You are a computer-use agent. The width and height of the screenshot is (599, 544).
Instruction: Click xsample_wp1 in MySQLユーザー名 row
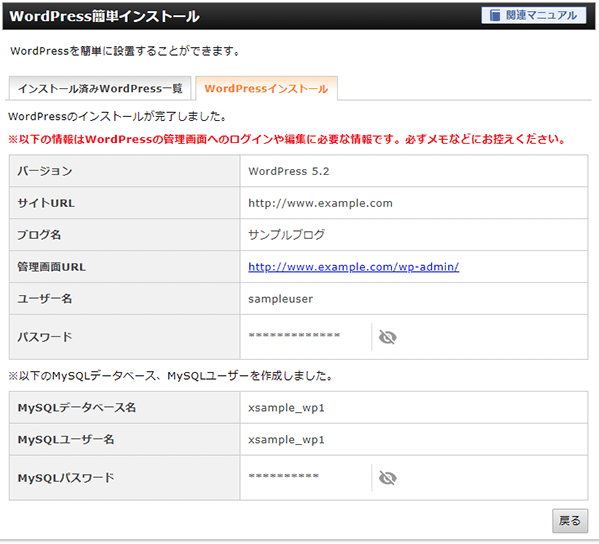coord(286,440)
